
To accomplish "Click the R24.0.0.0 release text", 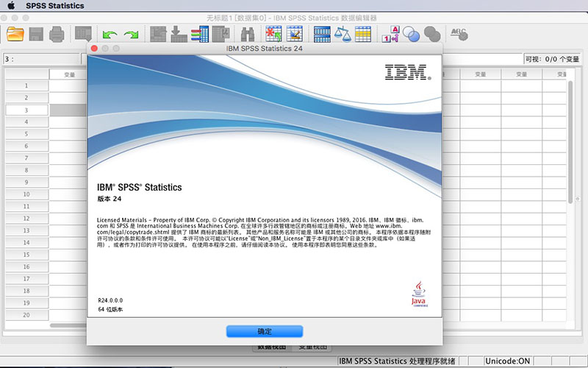I will pyautogui.click(x=110, y=300).
